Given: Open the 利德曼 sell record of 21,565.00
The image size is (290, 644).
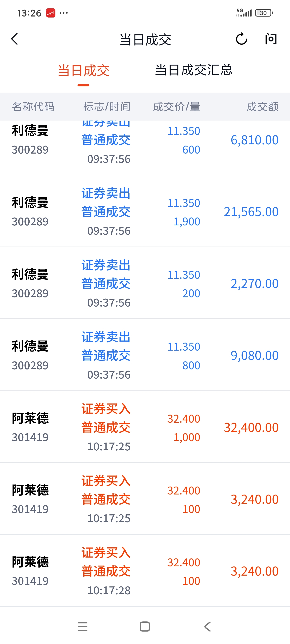Looking at the screenshot, I should [145, 211].
